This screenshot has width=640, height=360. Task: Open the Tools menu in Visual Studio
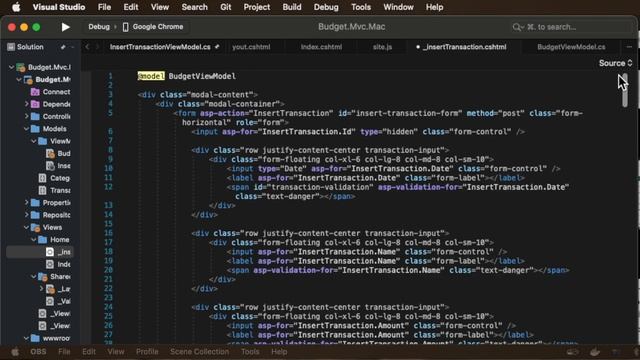pyautogui.click(x=361, y=7)
